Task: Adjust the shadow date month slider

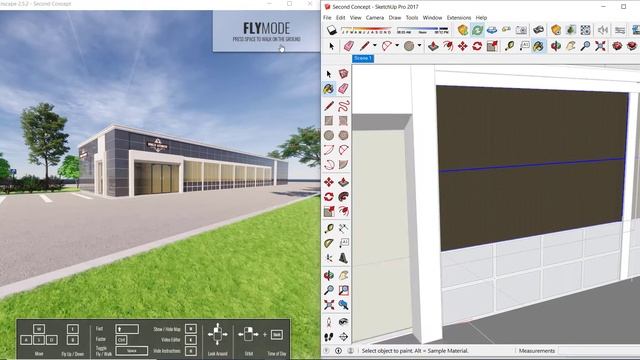Action: [367, 30]
